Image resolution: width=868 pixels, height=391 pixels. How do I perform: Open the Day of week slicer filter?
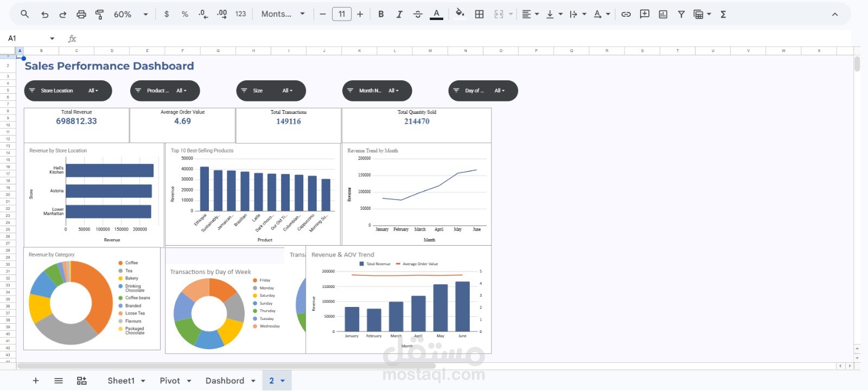[x=483, y=91]
